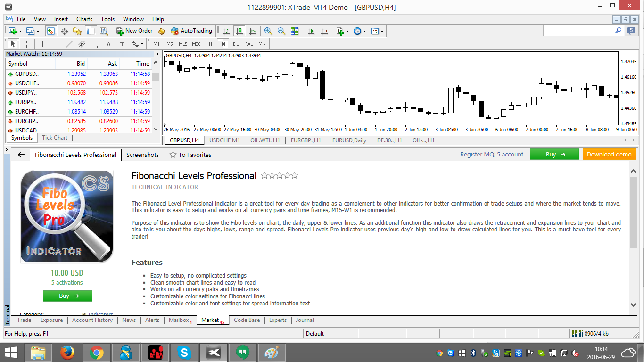This screenshot has width=644, height=362.
Task: Toggle the Data Window crosshair-circle icon
Action: (x=64, y=31)
